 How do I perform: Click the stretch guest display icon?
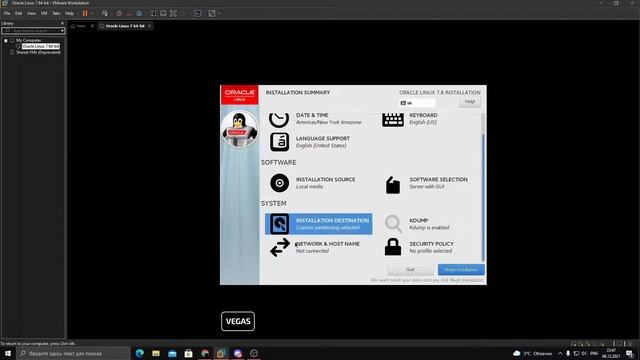pyautogui.click(x=212, y=13)
